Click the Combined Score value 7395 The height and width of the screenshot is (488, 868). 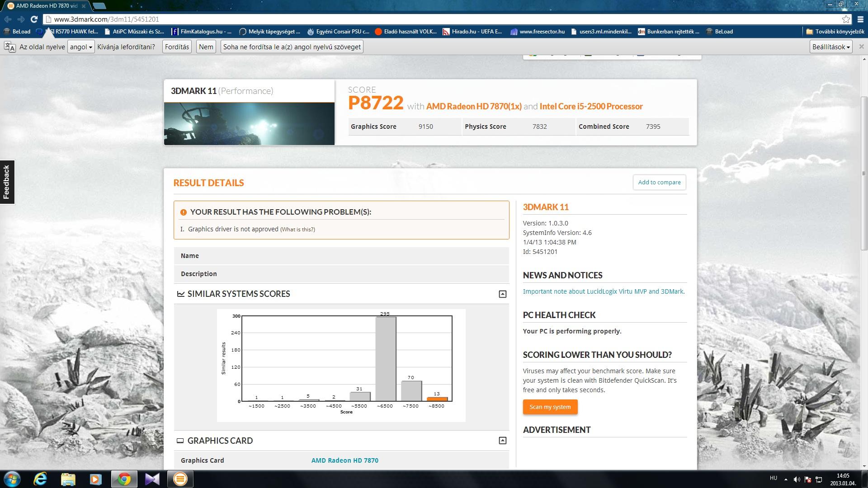coord(653,127)
